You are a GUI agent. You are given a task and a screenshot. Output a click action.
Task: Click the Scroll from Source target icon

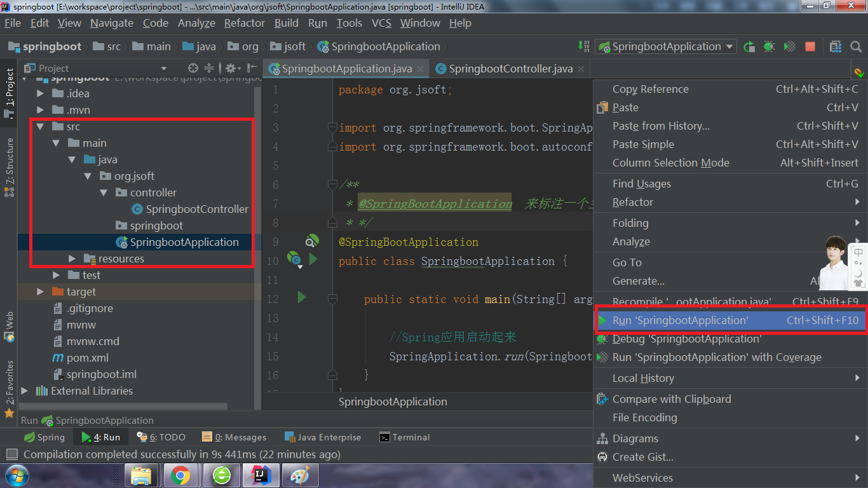coord(193,68)
